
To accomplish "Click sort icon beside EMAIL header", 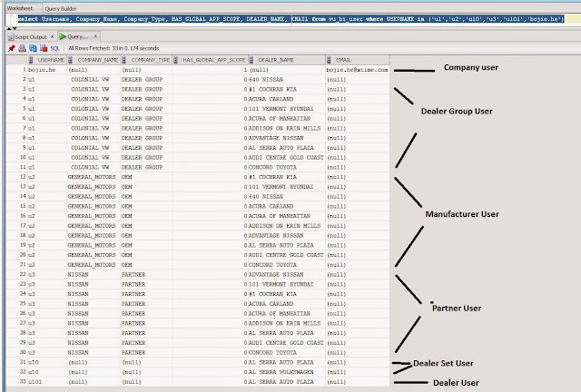I will tap(329, 60).
